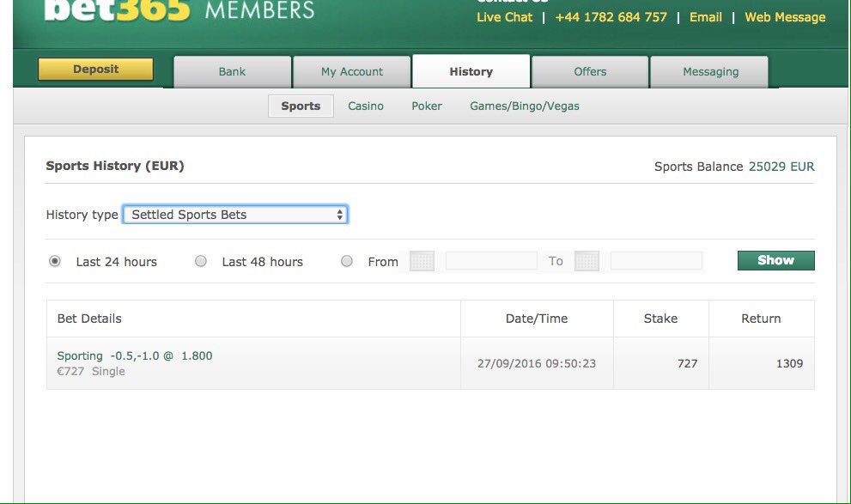Click the bet365 logo
The image size is (851, 504).
point(94,10)
